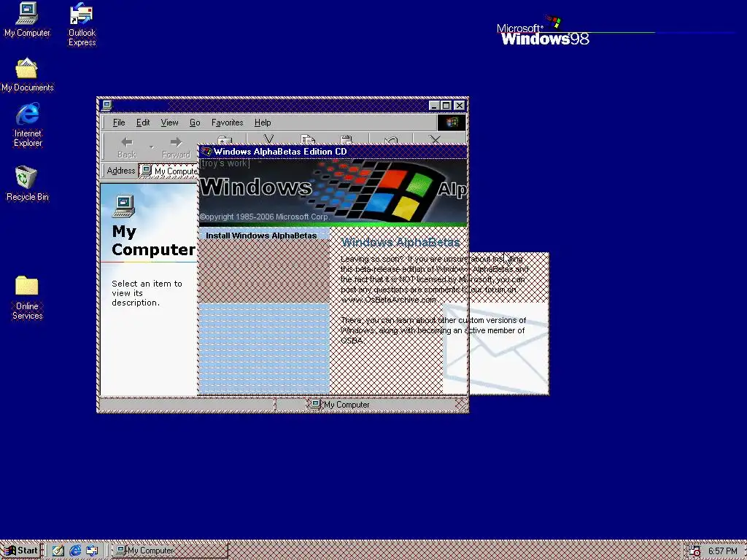Screen dimensions: 747x560
Task: Click the Back arrow in My Computer toolbar
Action: click(x=127, y=147)
